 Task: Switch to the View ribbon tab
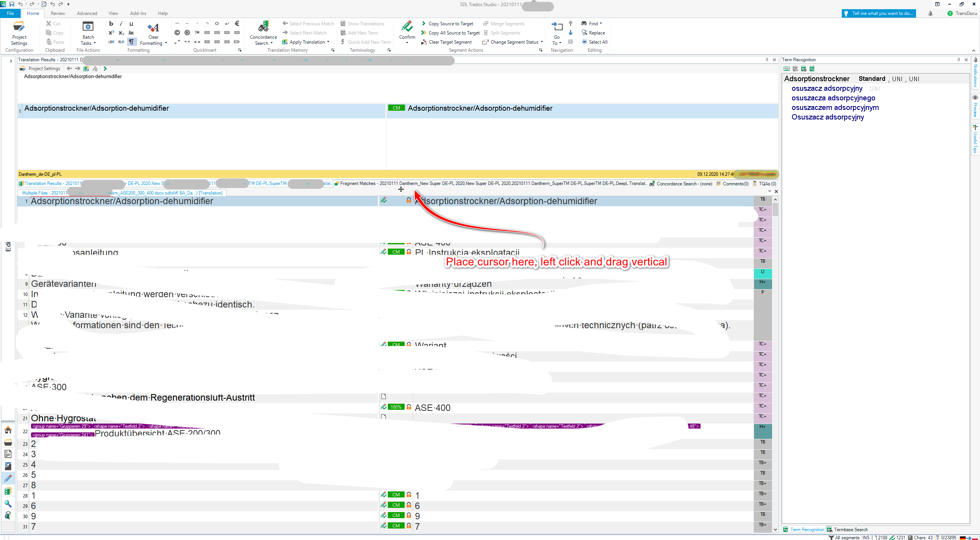[113, 13]
